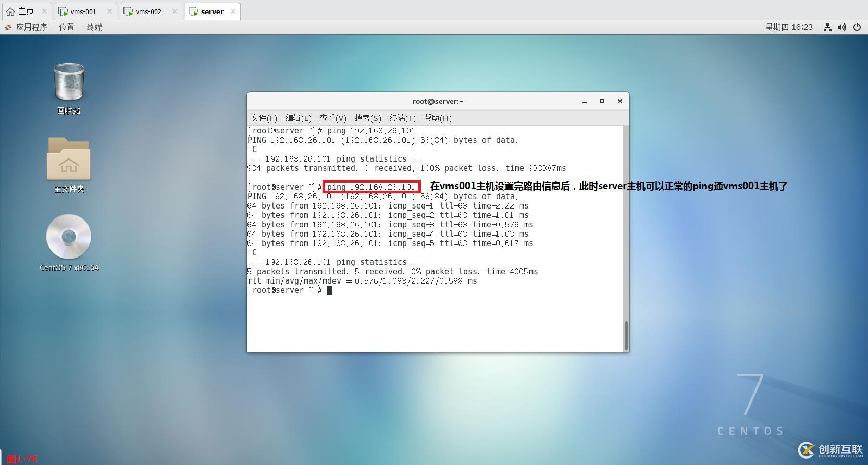The width and height of the screenshot is (868, 465).
Task: Click the 'rtt min/avg/max/mdev' line
Action: 362,281
